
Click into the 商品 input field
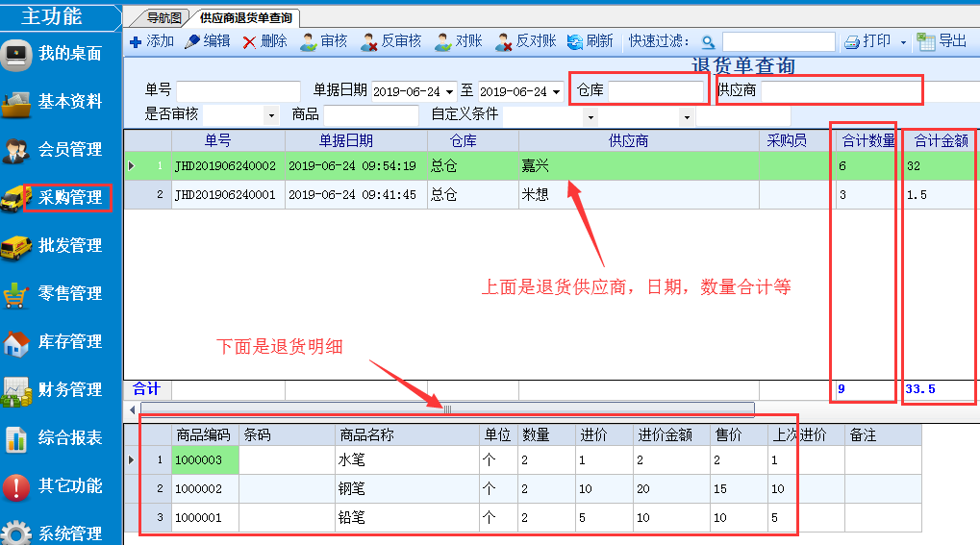coord(371,115)
